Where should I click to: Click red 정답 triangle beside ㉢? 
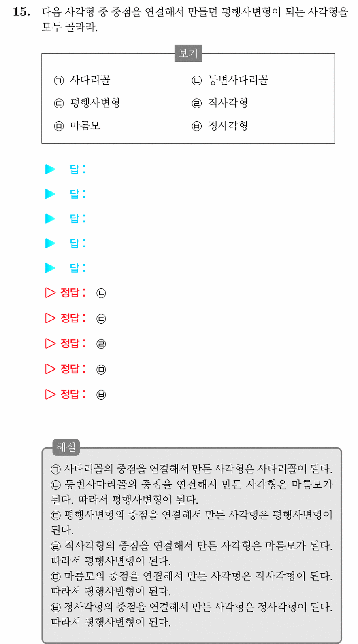(x=50, y=318)
